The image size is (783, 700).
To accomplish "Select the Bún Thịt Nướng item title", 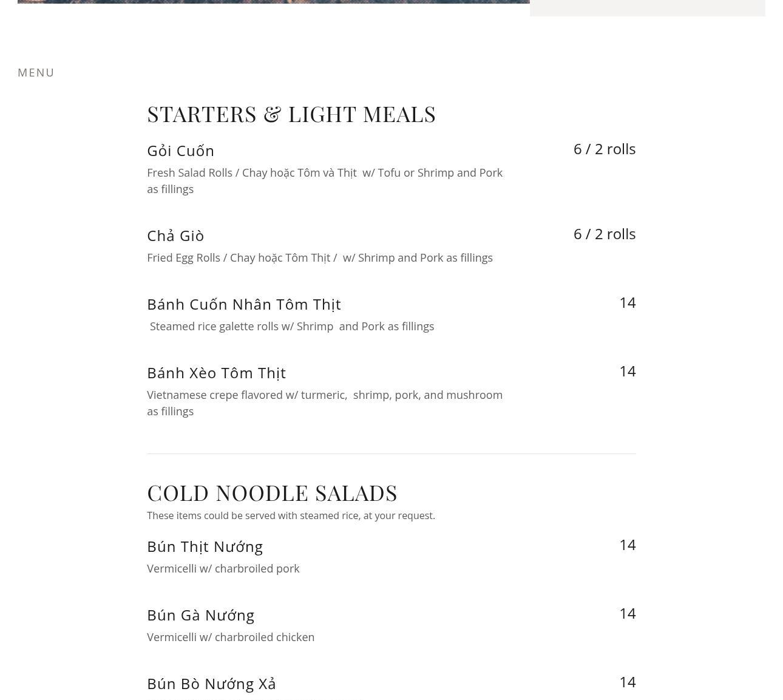I will point(205,546).
